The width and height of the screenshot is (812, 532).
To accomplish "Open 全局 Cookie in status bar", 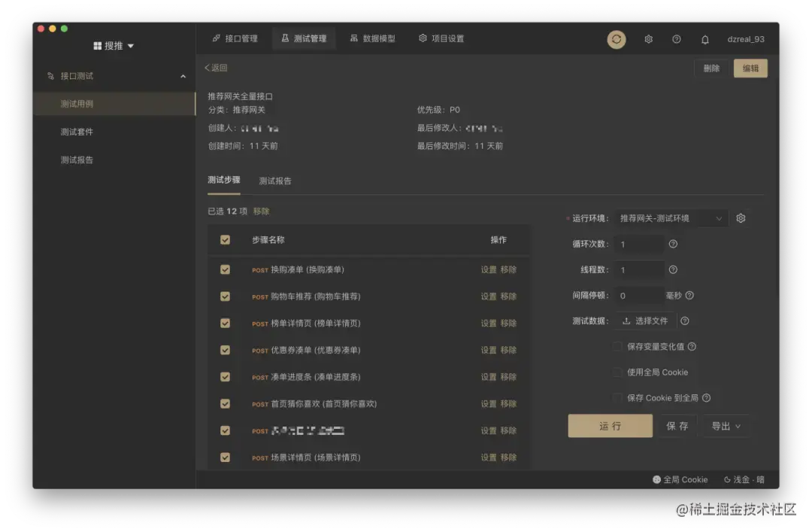I will click(680, 479).
